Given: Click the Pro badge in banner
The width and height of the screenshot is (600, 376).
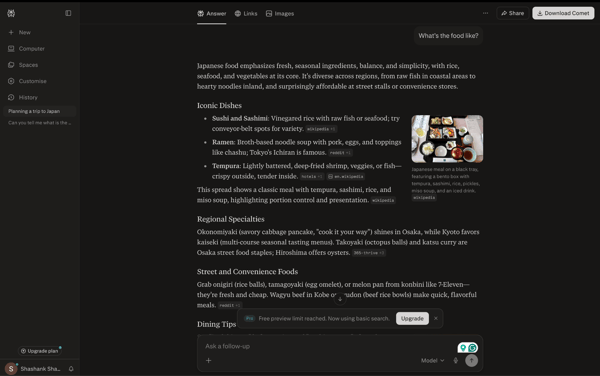Looking at the screenshot, I should [249, 319].
